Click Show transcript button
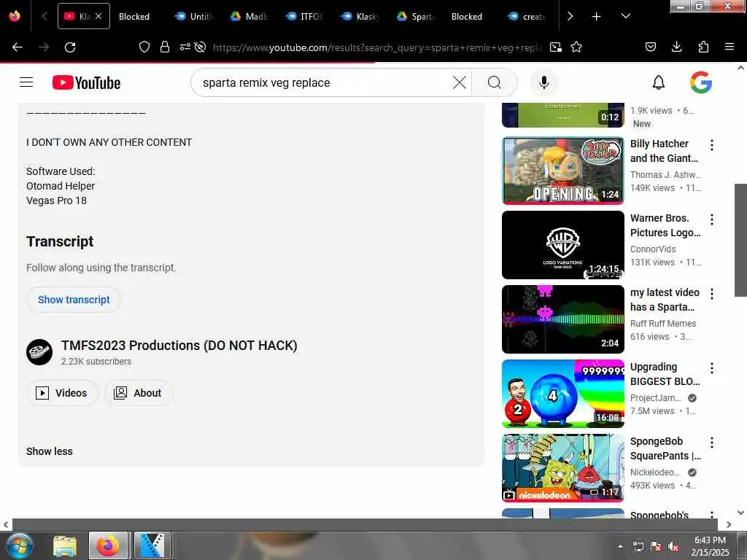The width and height of the screenshot is (747, 560). point(74,300)
